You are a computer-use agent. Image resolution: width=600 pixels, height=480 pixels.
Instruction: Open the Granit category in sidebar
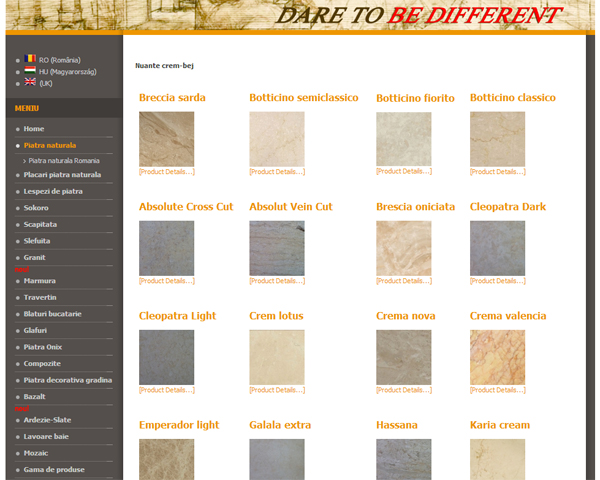(35, 257)
